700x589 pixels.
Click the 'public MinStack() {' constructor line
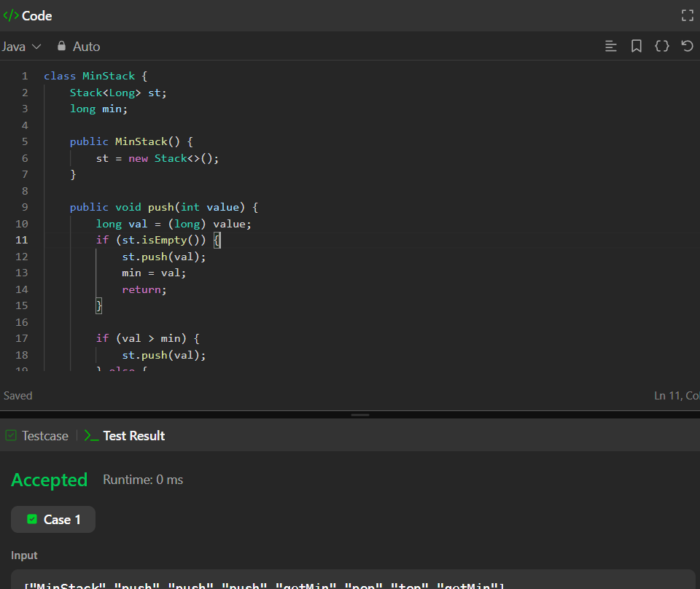[x=131, y=142]
